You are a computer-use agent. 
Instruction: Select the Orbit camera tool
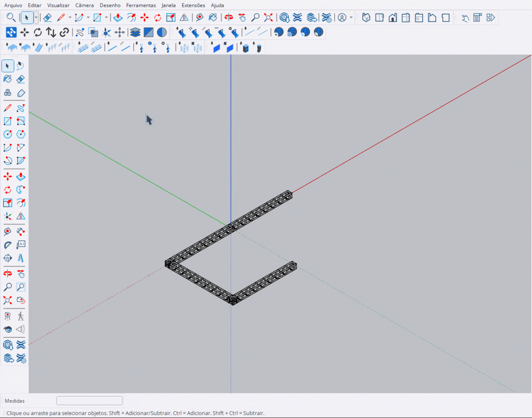[7, 273]
